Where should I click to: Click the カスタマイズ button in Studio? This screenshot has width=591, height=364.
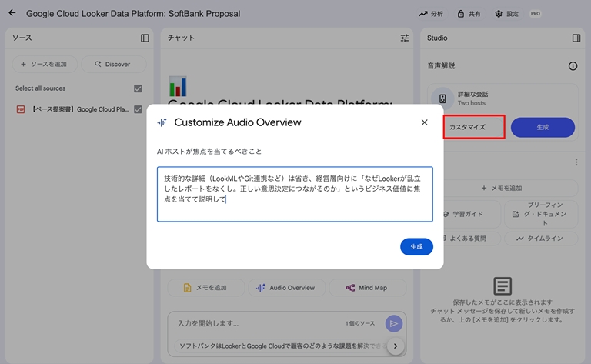point(474,127)
